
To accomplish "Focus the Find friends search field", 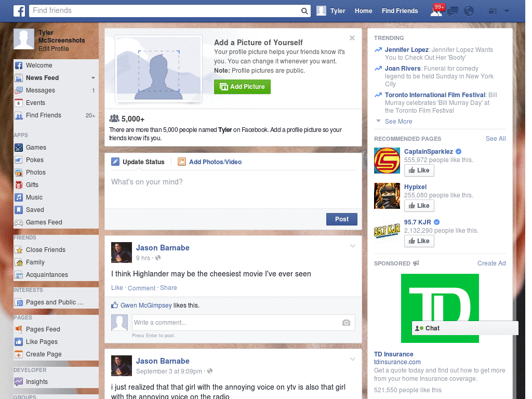I will click(165, 11).
